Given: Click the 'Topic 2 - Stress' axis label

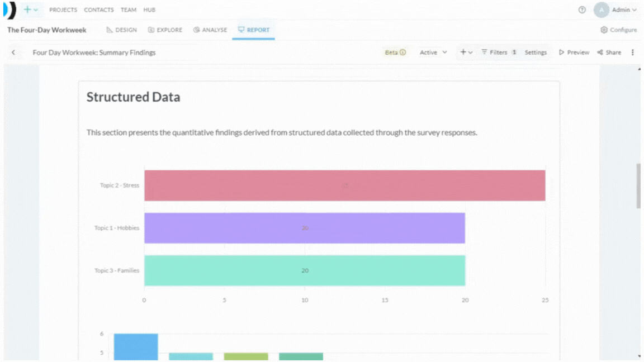Looking at the screenshot, I should point(120,185).
